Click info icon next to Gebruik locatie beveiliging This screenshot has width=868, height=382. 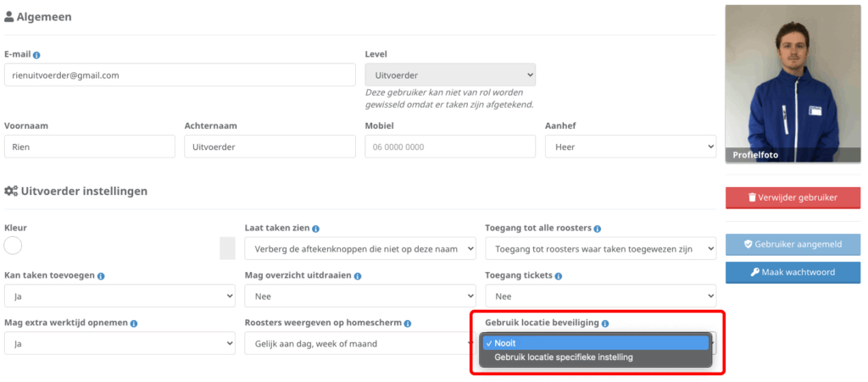[605, 324]
